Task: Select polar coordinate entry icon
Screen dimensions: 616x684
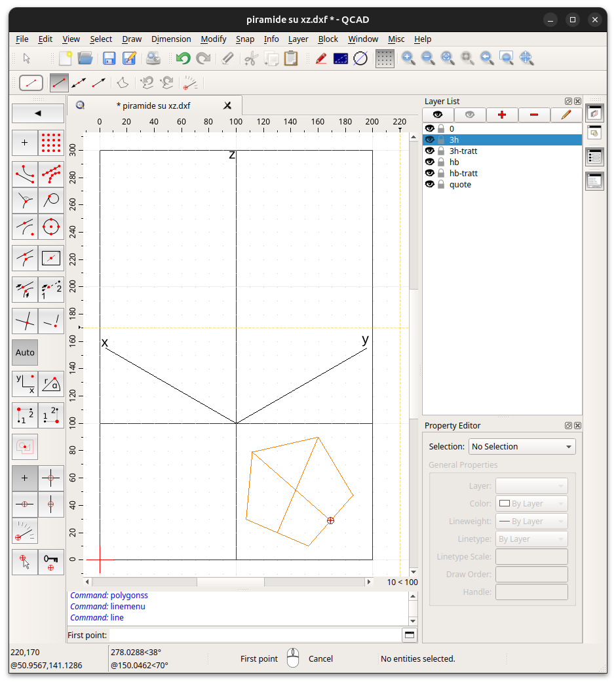Action: pos(51,384)
